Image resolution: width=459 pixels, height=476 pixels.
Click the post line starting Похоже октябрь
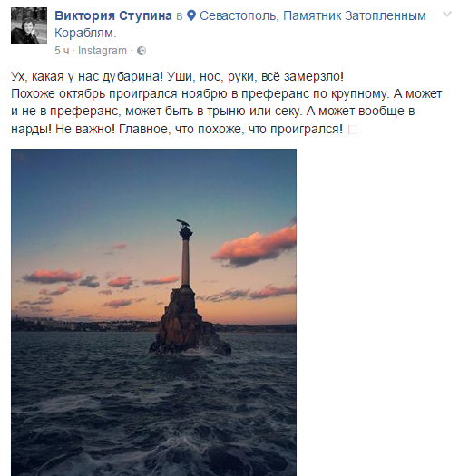226,94
